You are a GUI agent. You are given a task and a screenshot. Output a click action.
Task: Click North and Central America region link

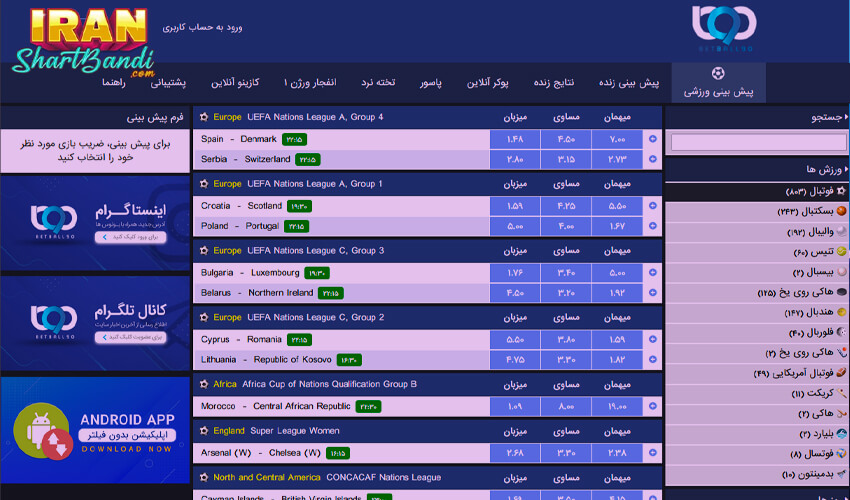tap(267, 477)
